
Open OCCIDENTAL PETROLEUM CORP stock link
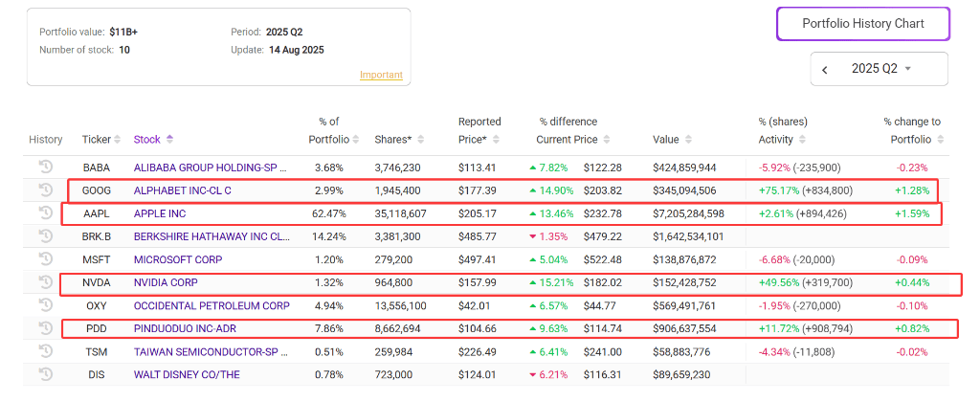click(212, 305)
